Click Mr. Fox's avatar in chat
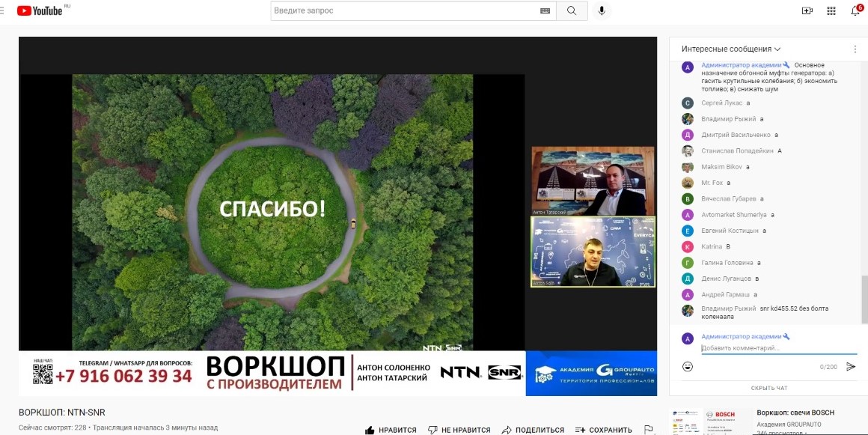 [688, 183]
